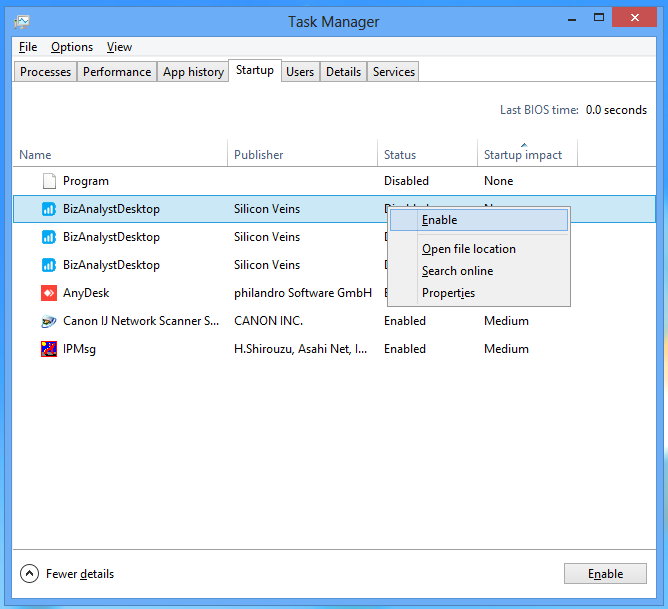The image size is (668, 609).
Task: Switch to the Processes tab
Action: click(x=45, y=72)
